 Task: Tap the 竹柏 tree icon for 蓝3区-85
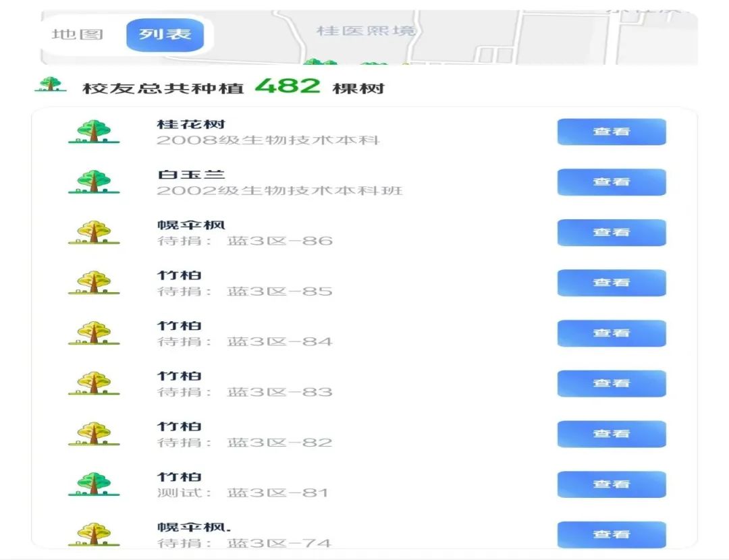[94, 283]
